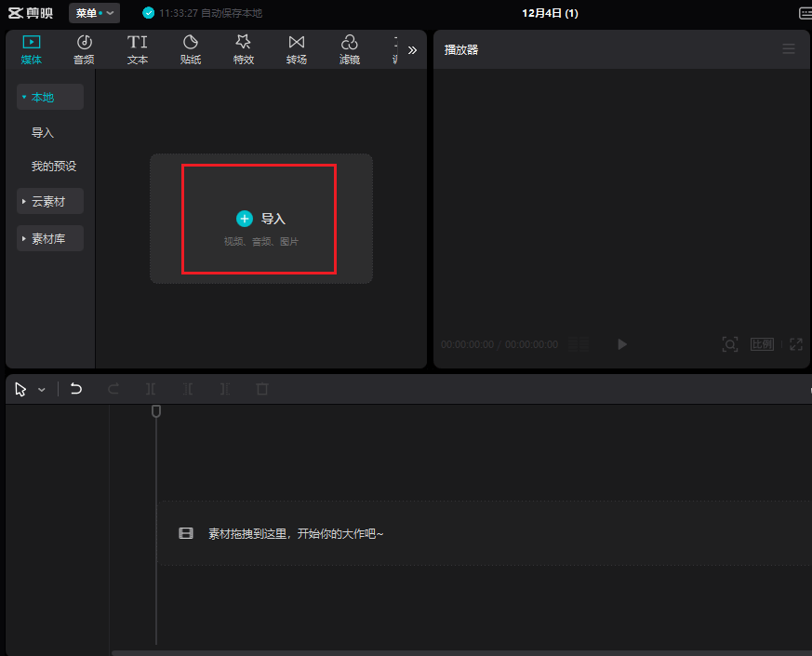Viewport: 812px width, 656px height.
Task: Open the 转场 (Transitions) panel
Action: point(297,48)
